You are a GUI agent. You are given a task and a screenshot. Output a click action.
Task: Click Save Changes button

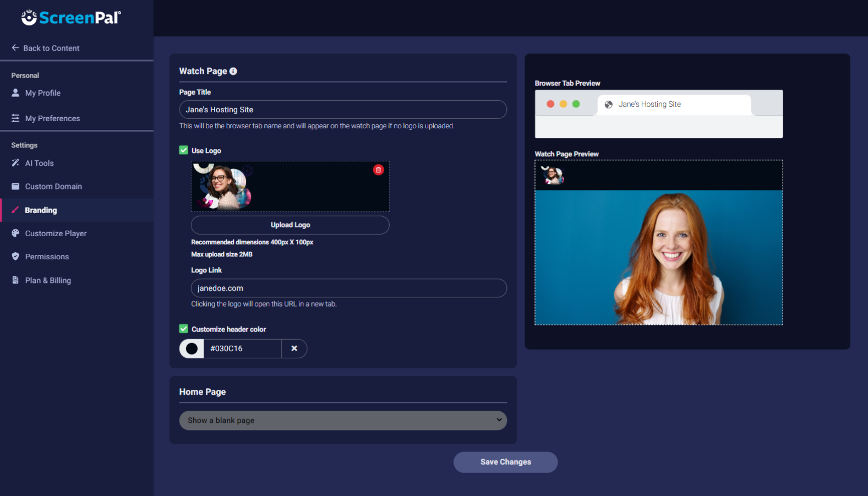pyautogui.click(x=505, y=462)
